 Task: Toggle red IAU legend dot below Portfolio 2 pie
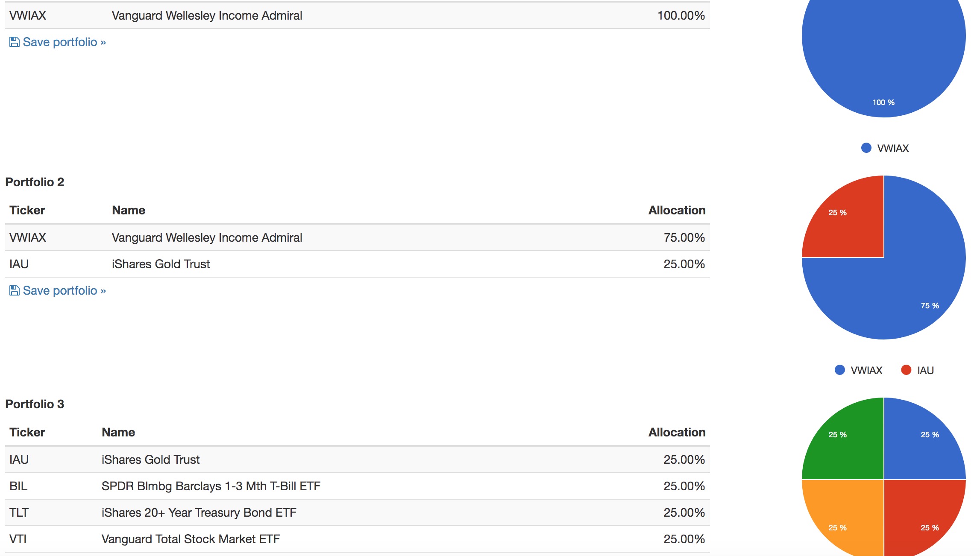[906, 370]
